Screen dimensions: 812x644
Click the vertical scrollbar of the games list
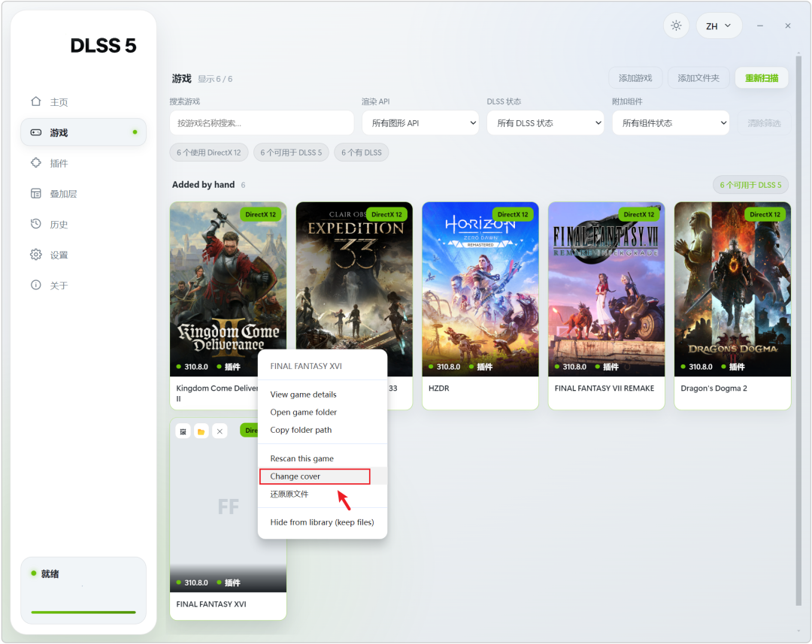pyautogui.click(x=798, y=331)
